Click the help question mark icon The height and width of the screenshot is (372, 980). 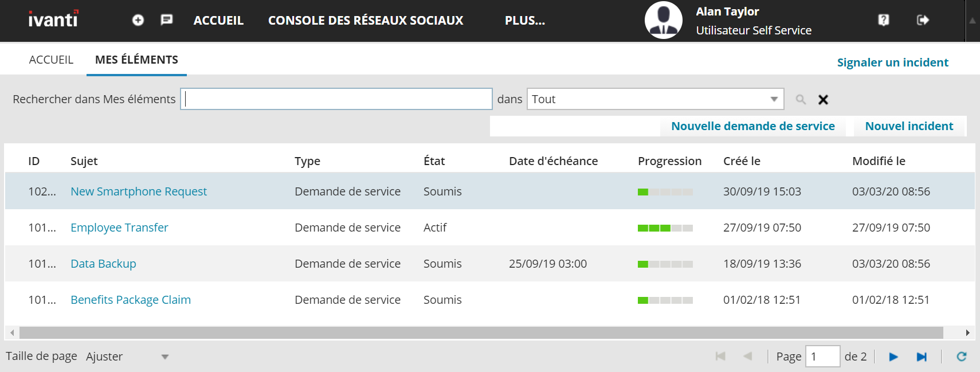tap(884, 20)
